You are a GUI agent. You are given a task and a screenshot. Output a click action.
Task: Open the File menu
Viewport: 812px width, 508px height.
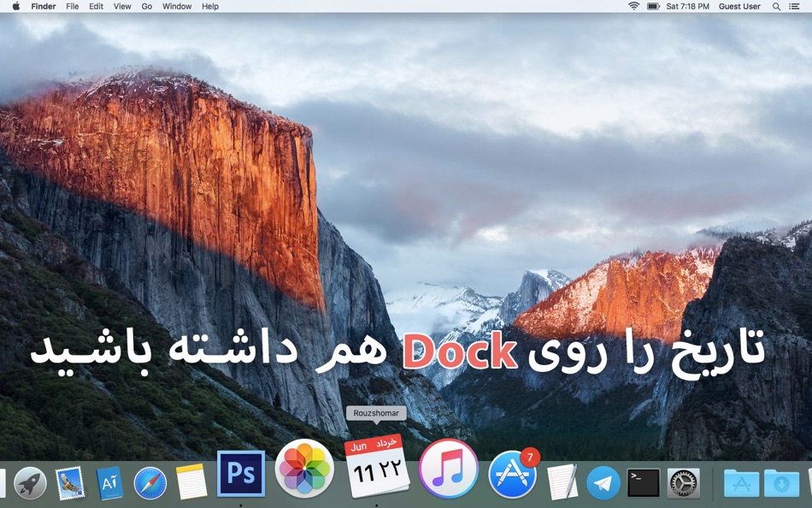pos(73,6)
